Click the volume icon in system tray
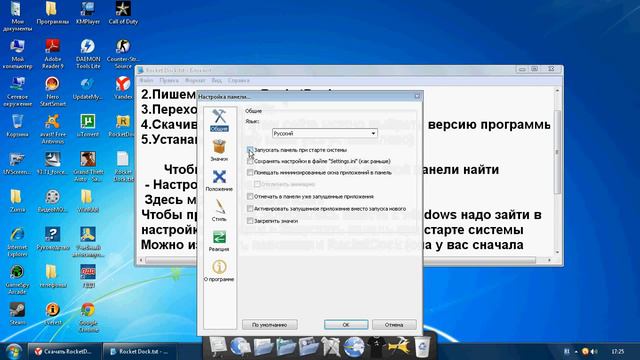640x360 pixels. pyautogui.click(x=594, y=351)
